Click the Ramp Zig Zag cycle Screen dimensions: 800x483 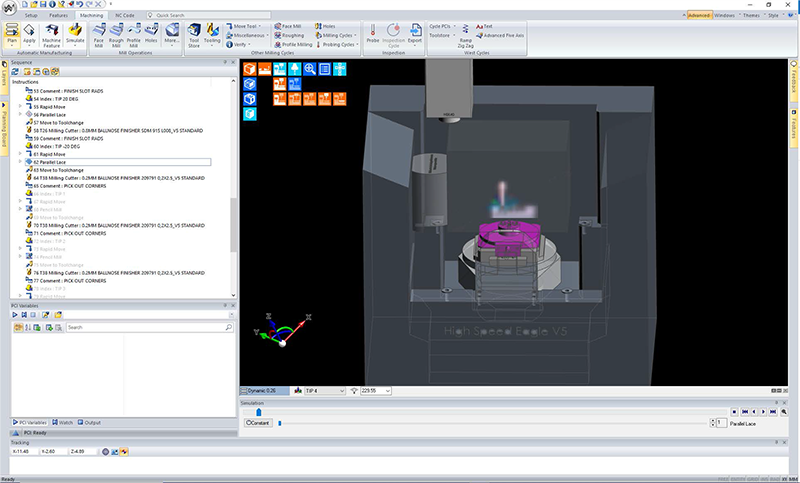coord(465,36)
